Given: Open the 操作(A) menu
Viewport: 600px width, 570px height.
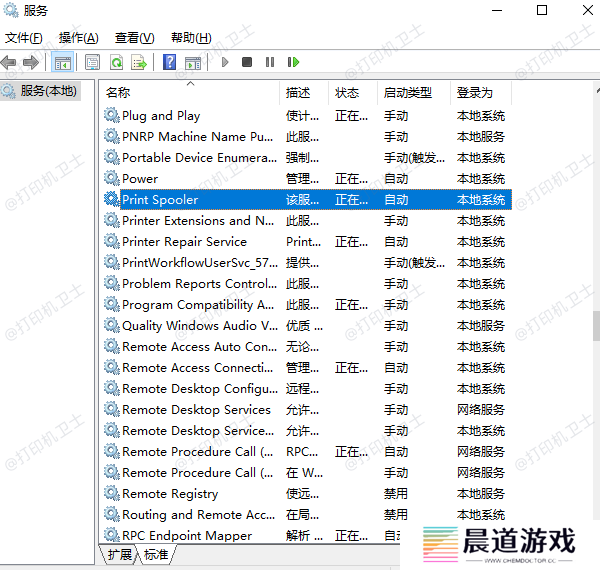Looking at the screenshot, I should (78, 38).
